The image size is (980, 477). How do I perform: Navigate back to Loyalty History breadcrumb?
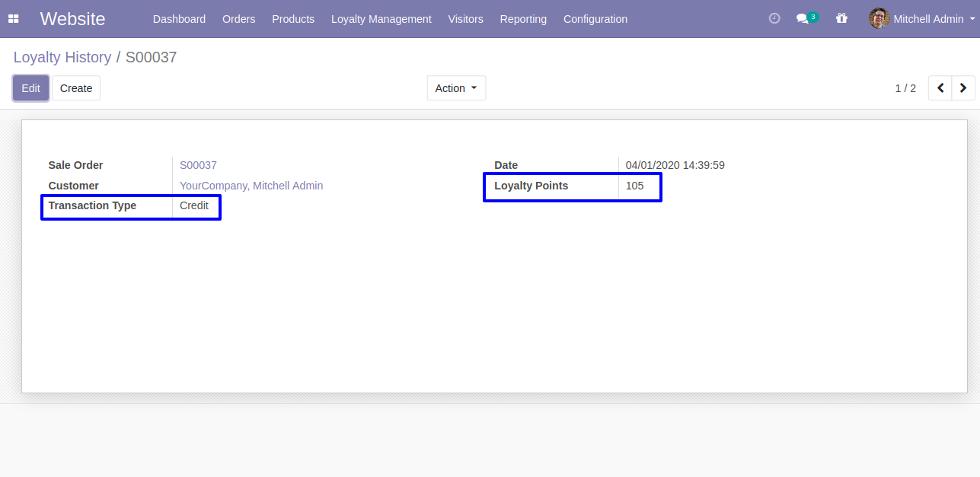pyautogui.click(x=62, y=57)
